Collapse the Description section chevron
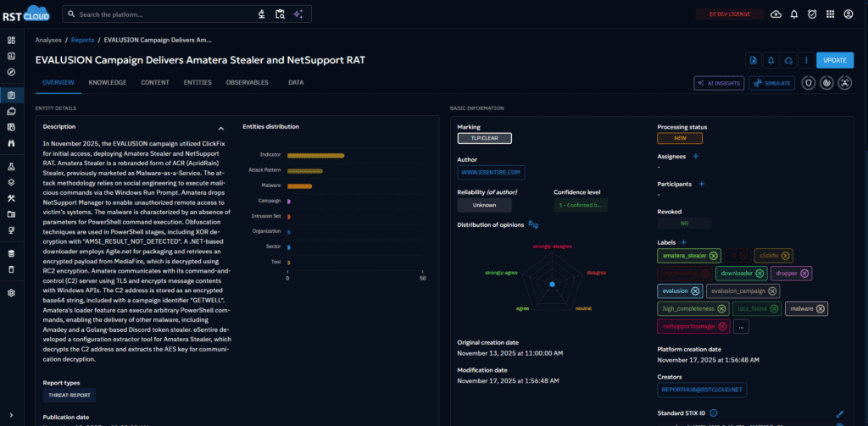 coord(221,128)
